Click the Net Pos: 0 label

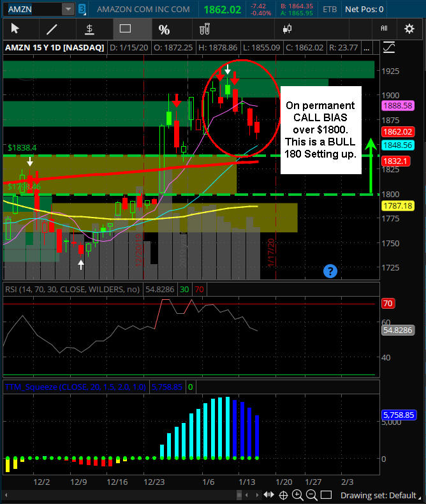(364, 10)
